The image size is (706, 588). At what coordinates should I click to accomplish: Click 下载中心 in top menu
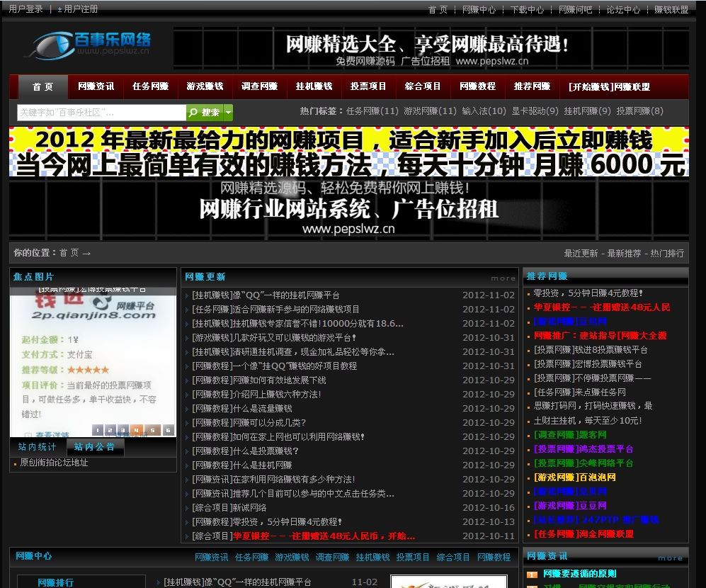click(527, 9)
